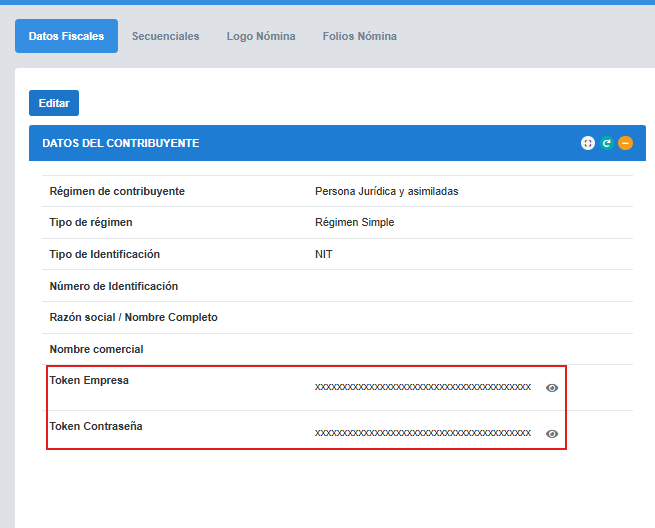Click the 'Número de Identificación' label
Screen dimensions: 655x528
pyautogui.click(x=114, y=286)
